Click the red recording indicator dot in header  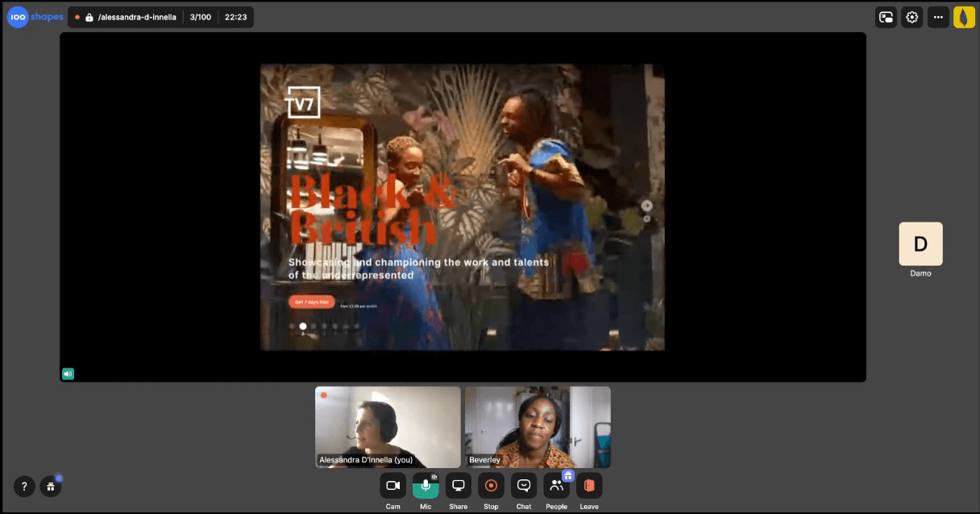point(77,17)
